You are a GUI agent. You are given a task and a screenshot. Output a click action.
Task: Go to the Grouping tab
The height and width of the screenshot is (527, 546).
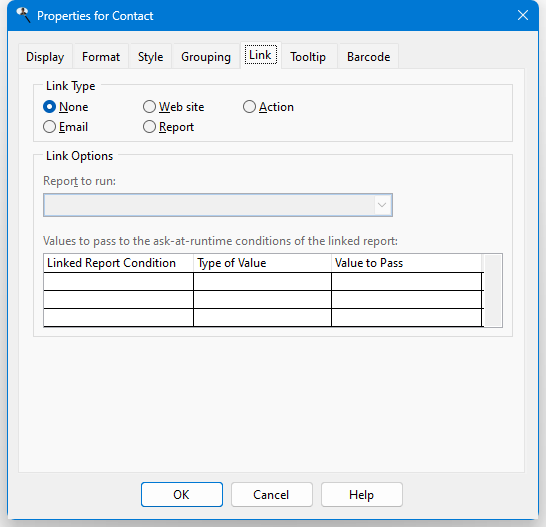click(206, 56)
